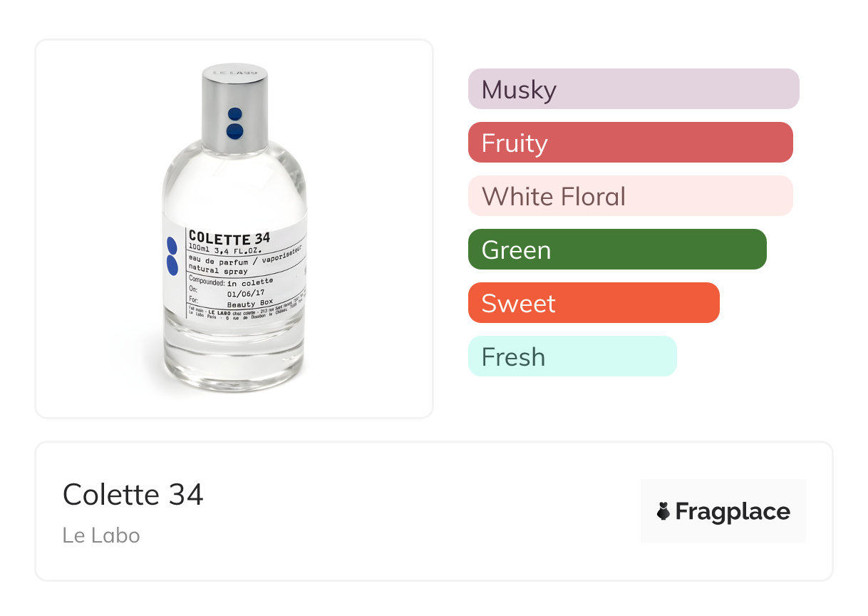Click the COLETTE 34 heading on bottle label
This screenshot has width=868, height=616.
tap(229, 237)
